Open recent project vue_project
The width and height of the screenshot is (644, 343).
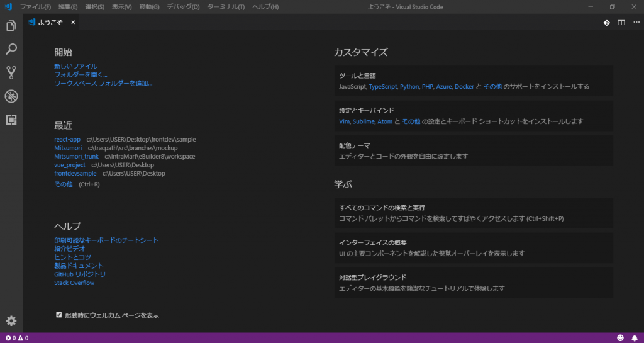tap(70, 165)
